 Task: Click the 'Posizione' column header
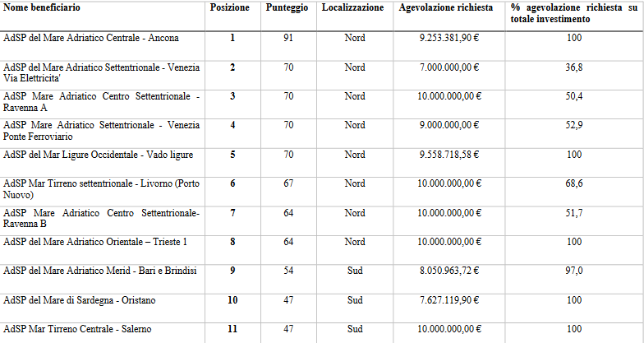231,7
